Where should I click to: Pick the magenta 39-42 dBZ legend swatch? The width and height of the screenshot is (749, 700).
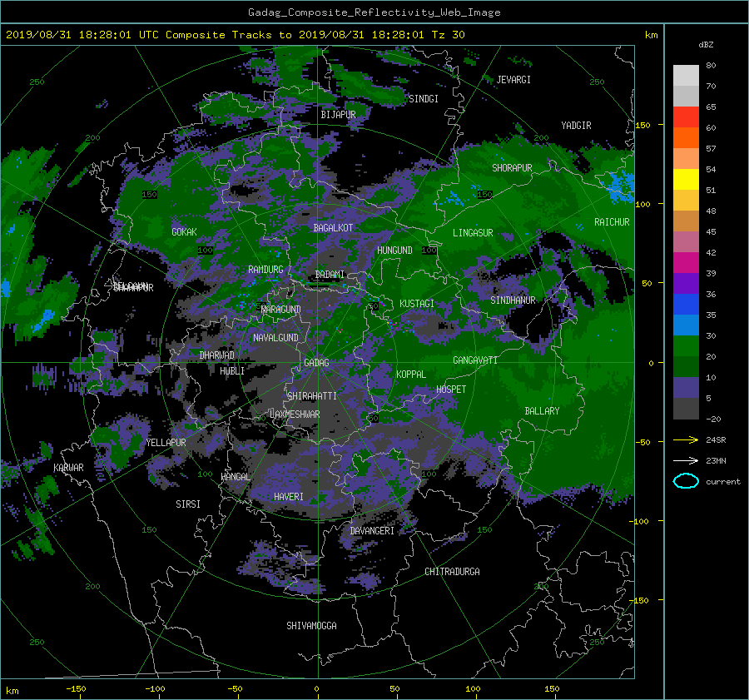pyautogui.click(x=686, y=263)
